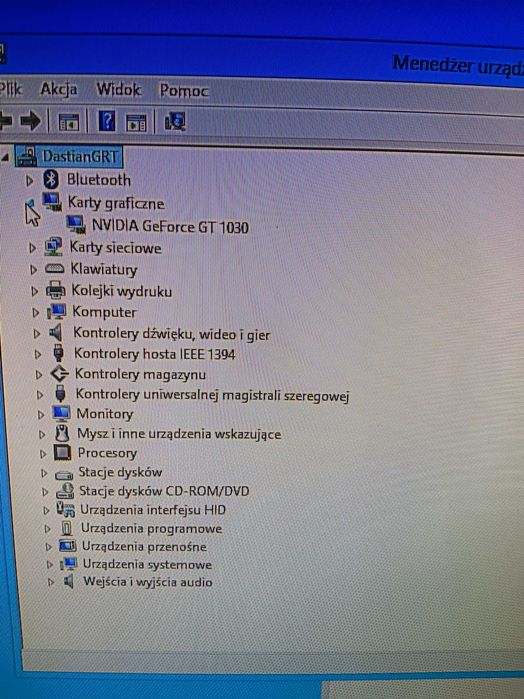
Task: Expand Kontrolery dźwięku, wideo i gier
Action: pyautogui.click(x=37, y=333)
